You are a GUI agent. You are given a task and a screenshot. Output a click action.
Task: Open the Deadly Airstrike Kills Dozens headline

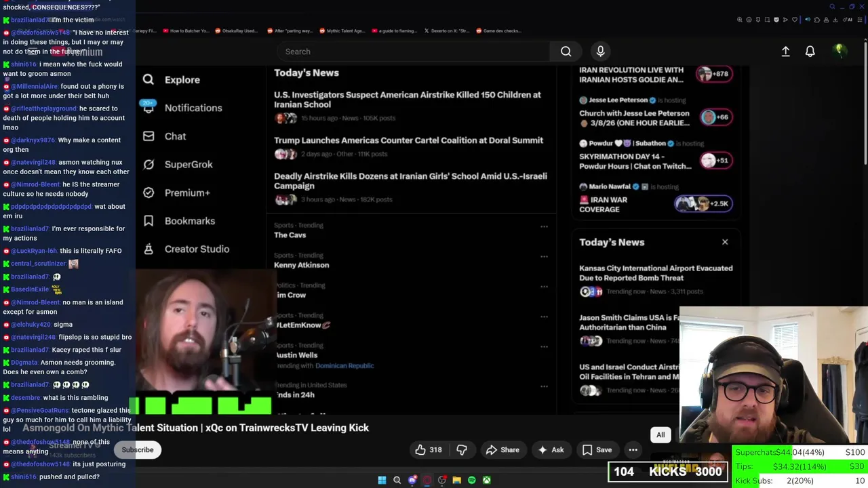tap(410, 181)
